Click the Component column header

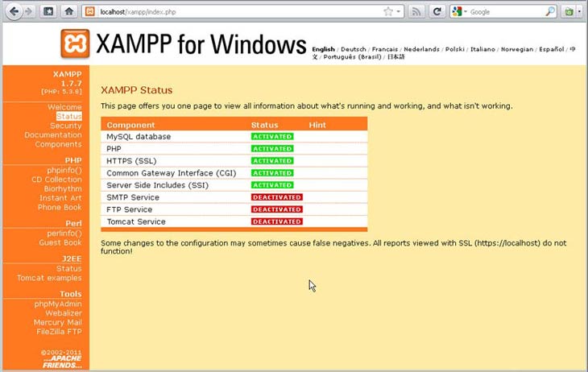tap(130, 126)
